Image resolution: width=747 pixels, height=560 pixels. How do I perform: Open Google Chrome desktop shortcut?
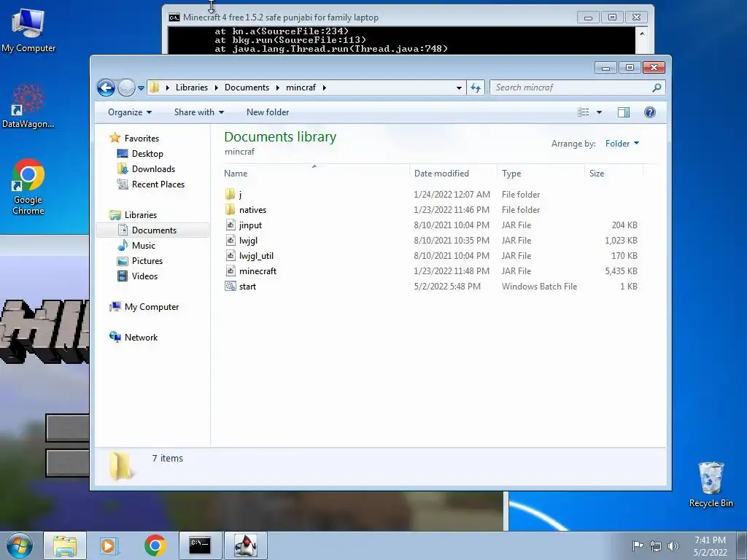(28, 186)
